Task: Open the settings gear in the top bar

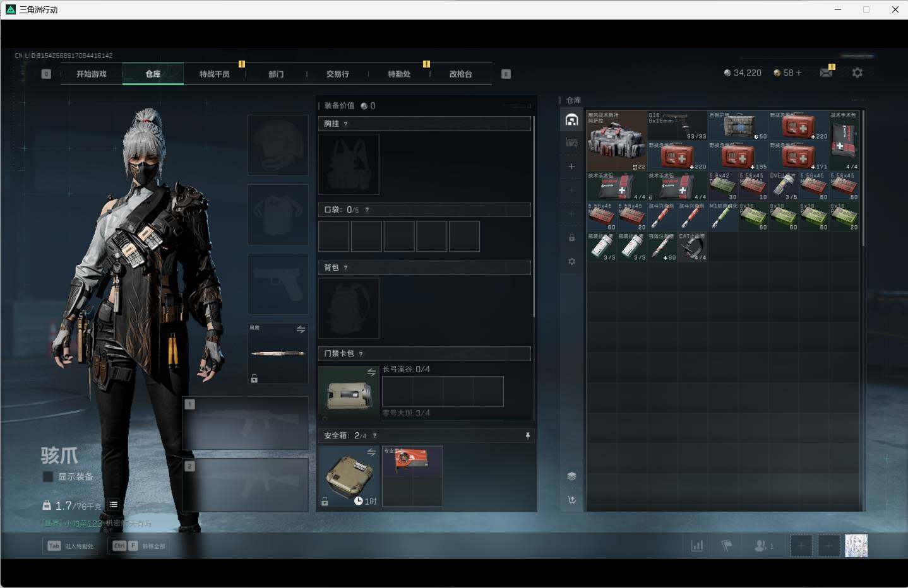Action: point(857,73)
